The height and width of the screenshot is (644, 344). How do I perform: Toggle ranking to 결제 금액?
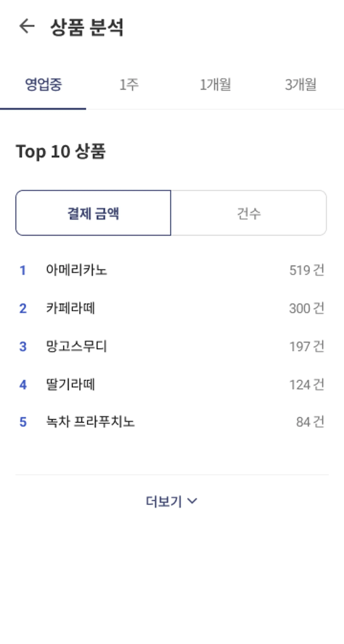pos(93,213)
